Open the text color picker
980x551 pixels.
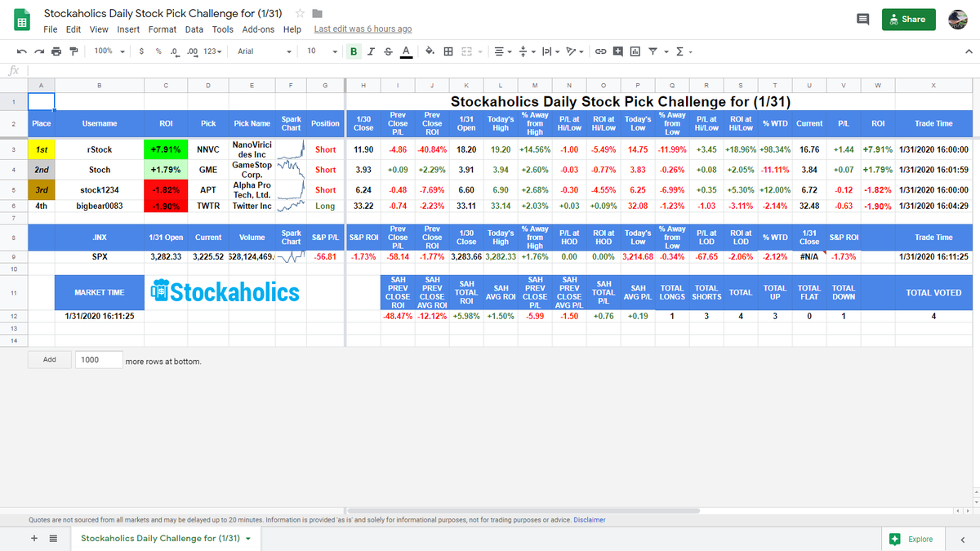click(406, 51)
